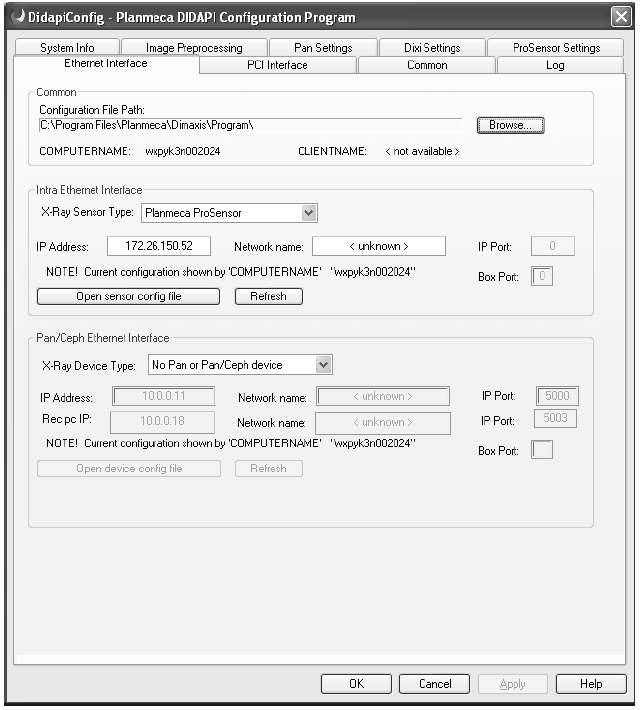Open Help for the configuration dialog
640x710 pixels.
591,684
